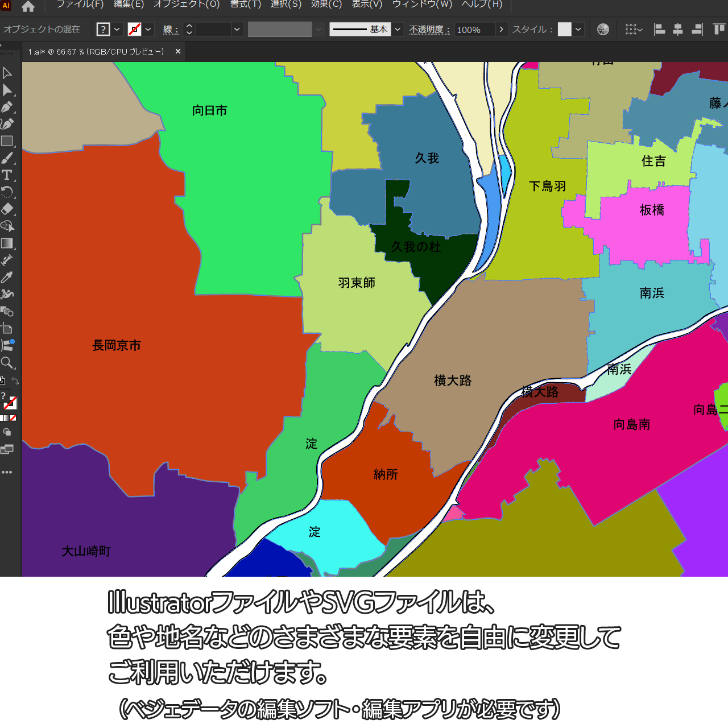The image size is (728, 728).
Task: Toggle the screen mode button
Action: point(7,450)
